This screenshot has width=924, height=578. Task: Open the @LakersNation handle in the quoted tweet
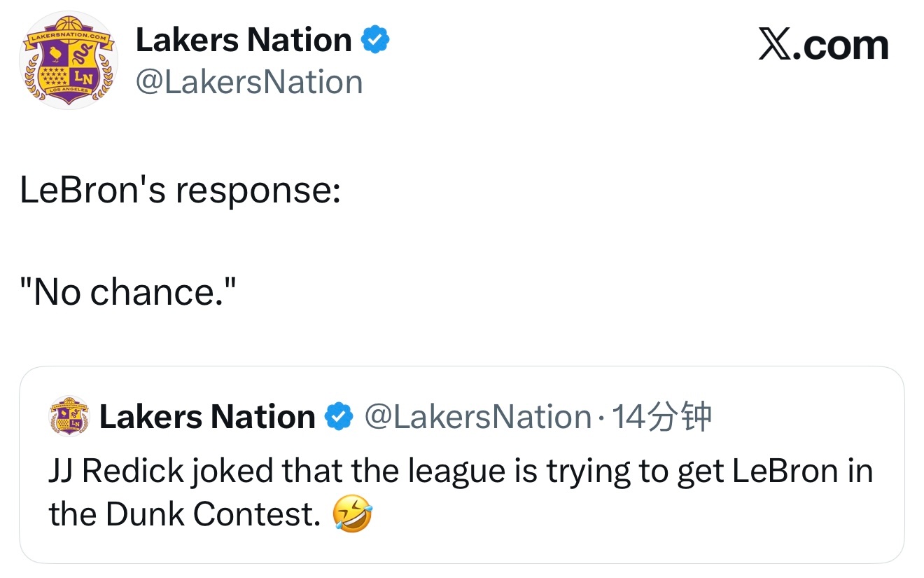pyautogui.click(x=477, y=418)
